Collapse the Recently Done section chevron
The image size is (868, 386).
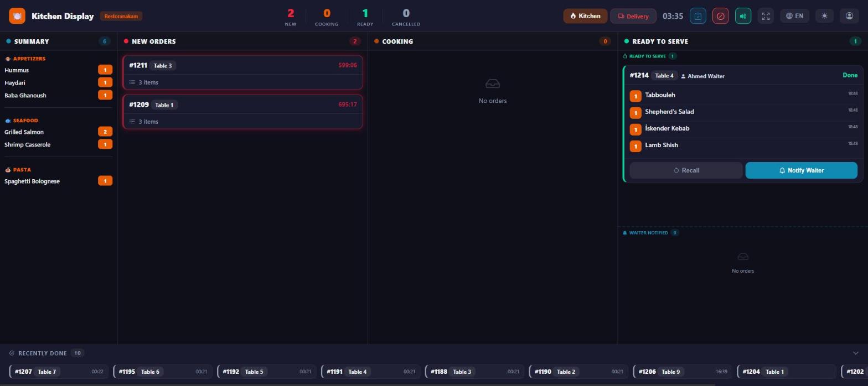point(856,353)
